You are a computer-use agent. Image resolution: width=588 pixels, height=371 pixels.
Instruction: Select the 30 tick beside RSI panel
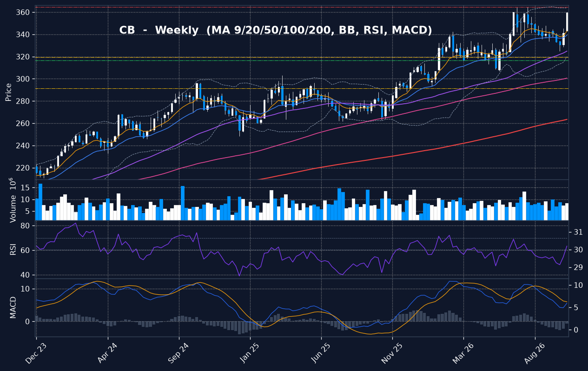click(577, 250)
